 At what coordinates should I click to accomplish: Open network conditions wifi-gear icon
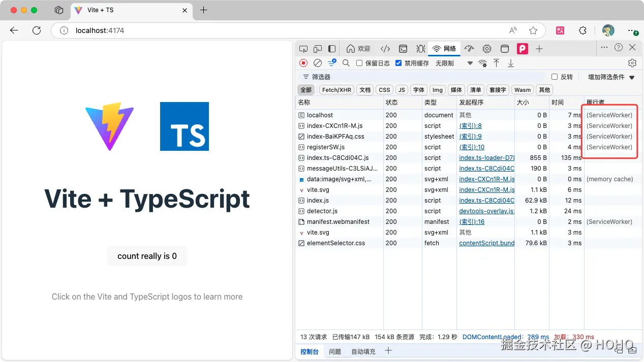coord(482,63)
